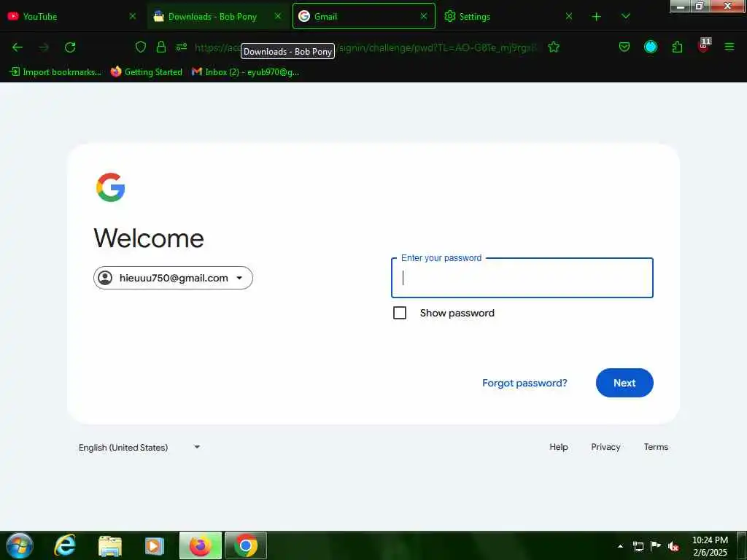Focus the Enter your password field
The width and height of the screenshot is (747, 560).
click(522, 278)
